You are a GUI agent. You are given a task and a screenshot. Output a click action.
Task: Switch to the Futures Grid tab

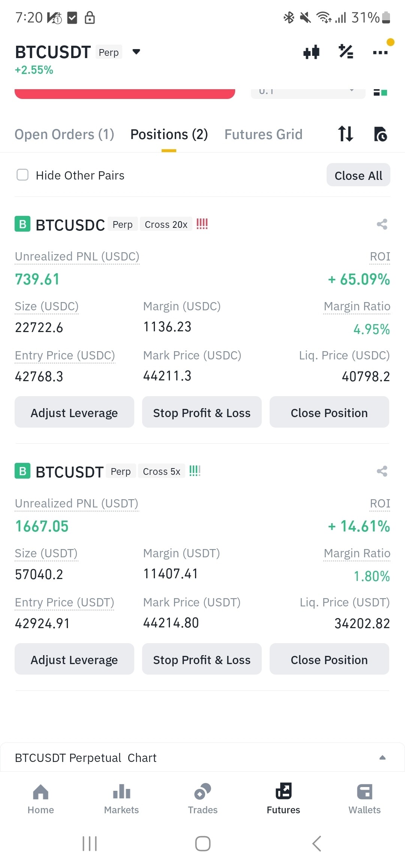(263, 134)
